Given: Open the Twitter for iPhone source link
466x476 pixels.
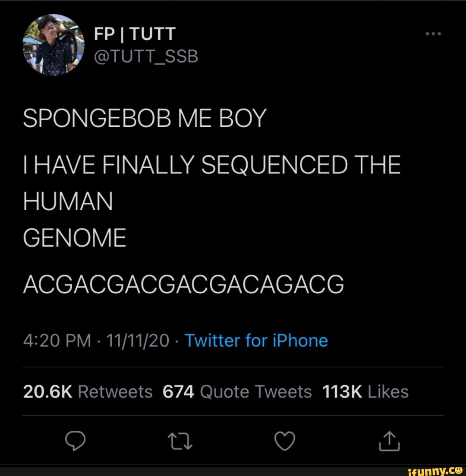Looking at the screenshot, I should (256, 340).
